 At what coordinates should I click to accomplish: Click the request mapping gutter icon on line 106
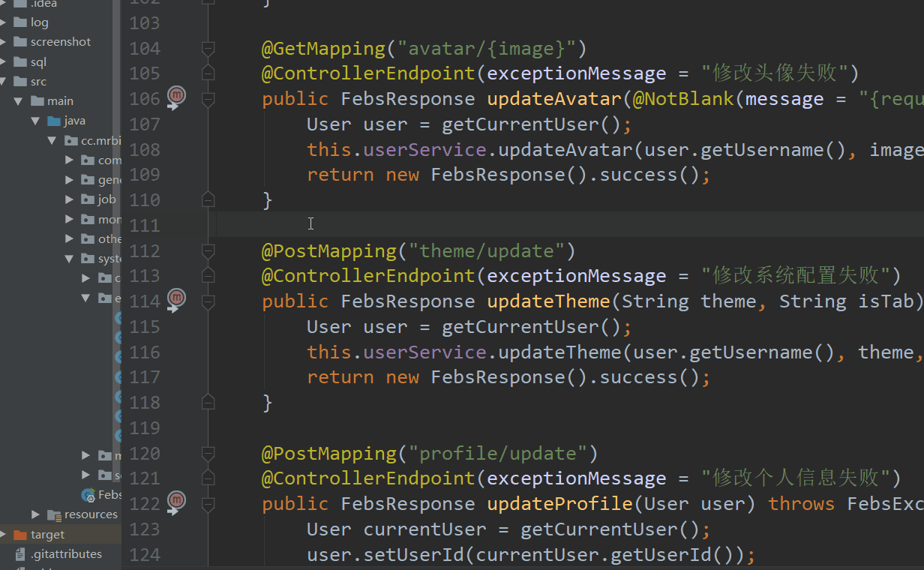(x=176, y=96)
